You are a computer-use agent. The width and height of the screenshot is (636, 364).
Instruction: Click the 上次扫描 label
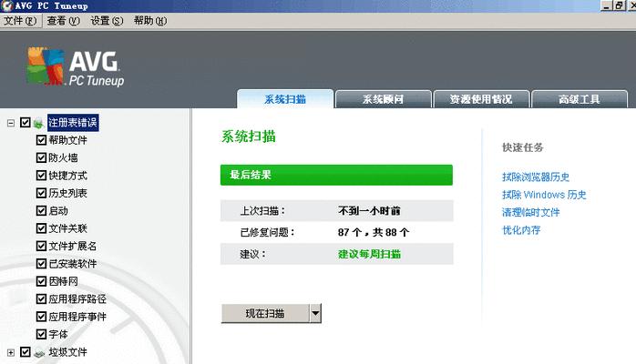pos(262,210)
